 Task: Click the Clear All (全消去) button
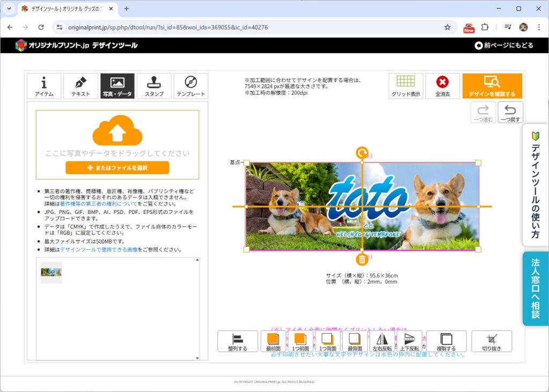(x=442, y=86)
